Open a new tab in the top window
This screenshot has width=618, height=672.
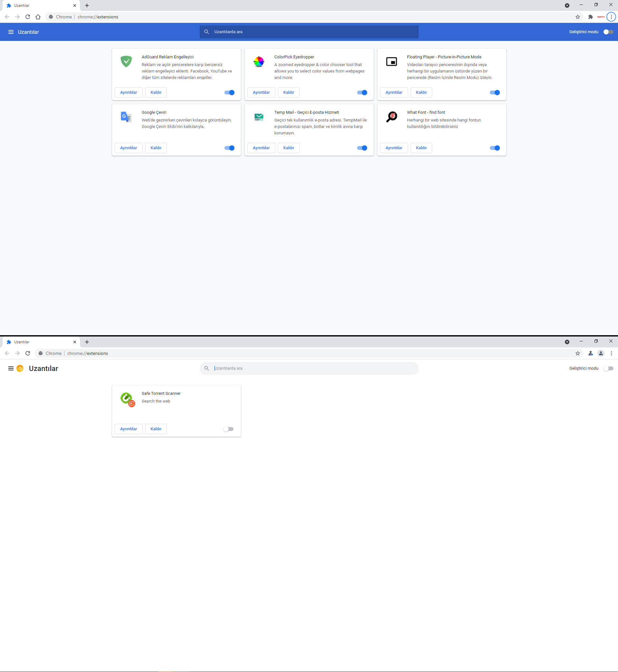pos(87,5)
